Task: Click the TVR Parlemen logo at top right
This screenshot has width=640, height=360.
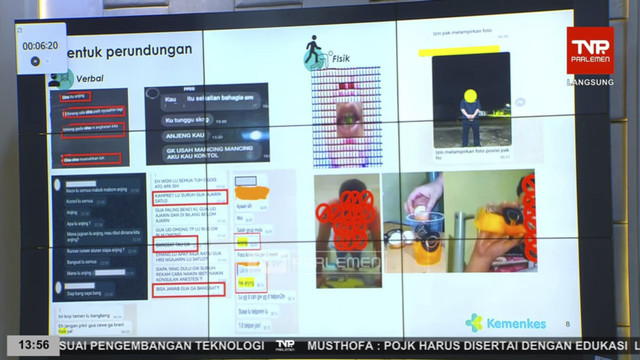Action: coord(590,51)
